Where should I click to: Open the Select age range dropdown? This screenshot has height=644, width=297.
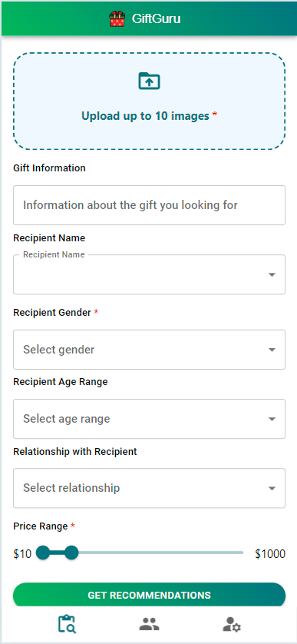150,419
